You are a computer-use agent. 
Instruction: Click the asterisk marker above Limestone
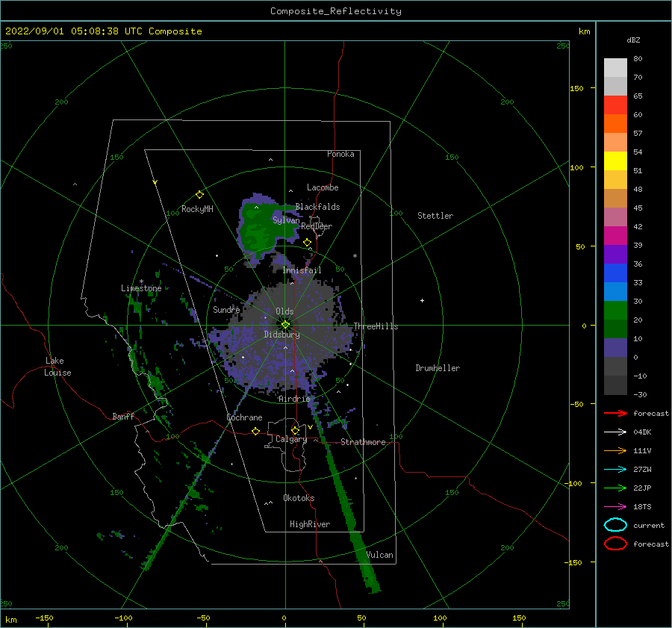click(x=141, y=282)
